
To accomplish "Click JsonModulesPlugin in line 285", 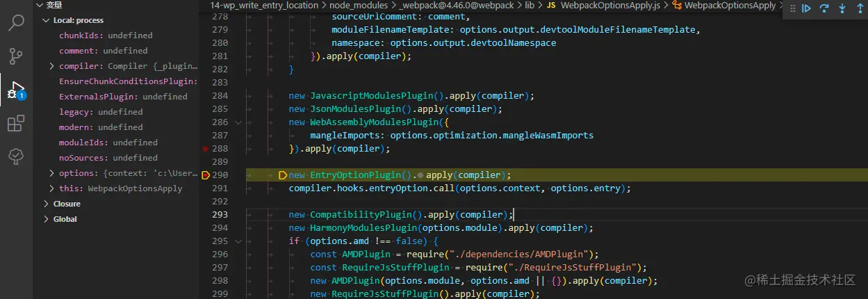I will [356, 108].
